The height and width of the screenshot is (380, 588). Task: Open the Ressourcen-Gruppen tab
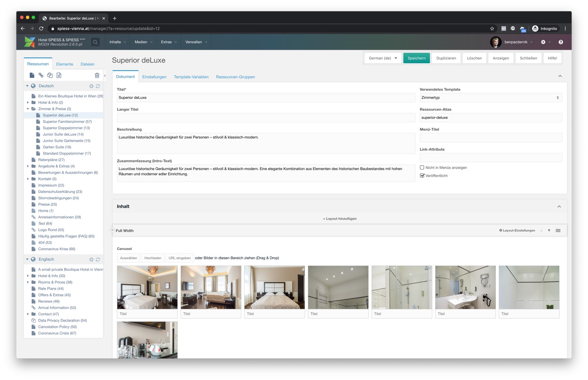click(x=236, y=77)
